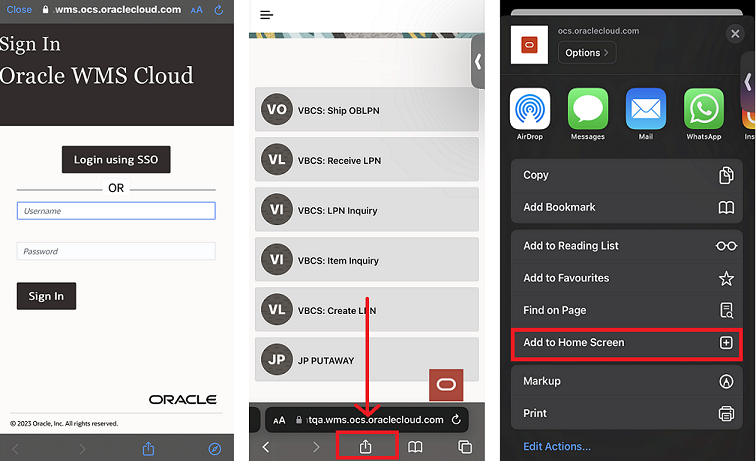Click the Login using SSO button
Screen dimensions: 756x461
pyautogui.click(x=116, y=160)
